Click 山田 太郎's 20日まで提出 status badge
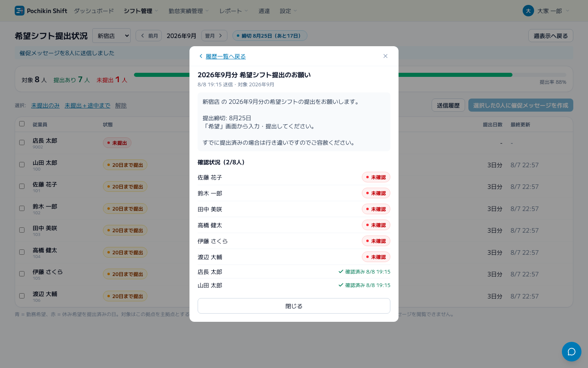Screen dimensions: 588x368 point(125,165)
